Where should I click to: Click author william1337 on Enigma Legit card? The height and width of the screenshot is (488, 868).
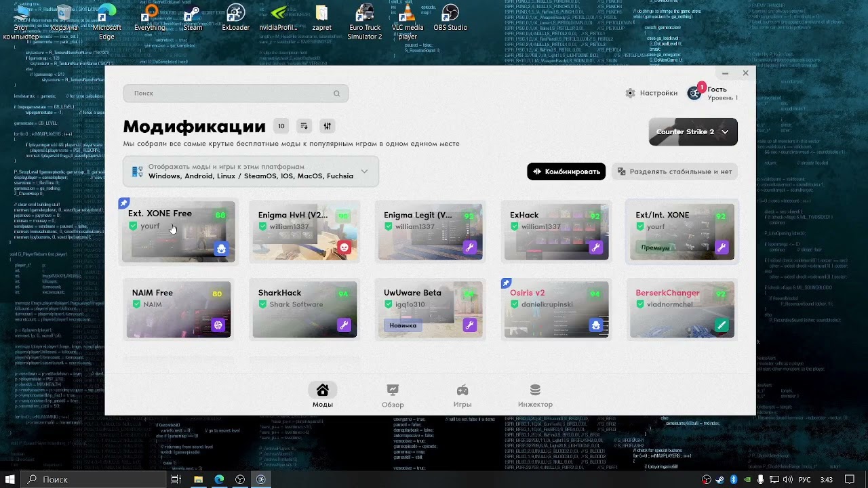point(414,226)
